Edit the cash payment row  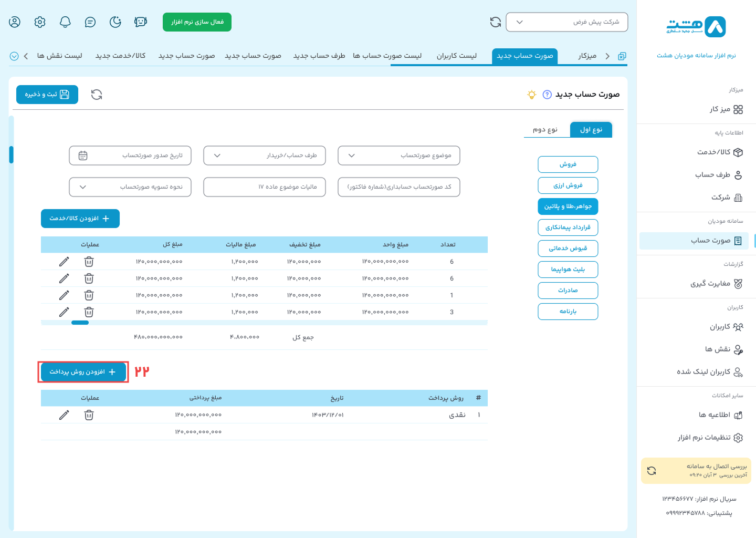click(x=64, y=415)
